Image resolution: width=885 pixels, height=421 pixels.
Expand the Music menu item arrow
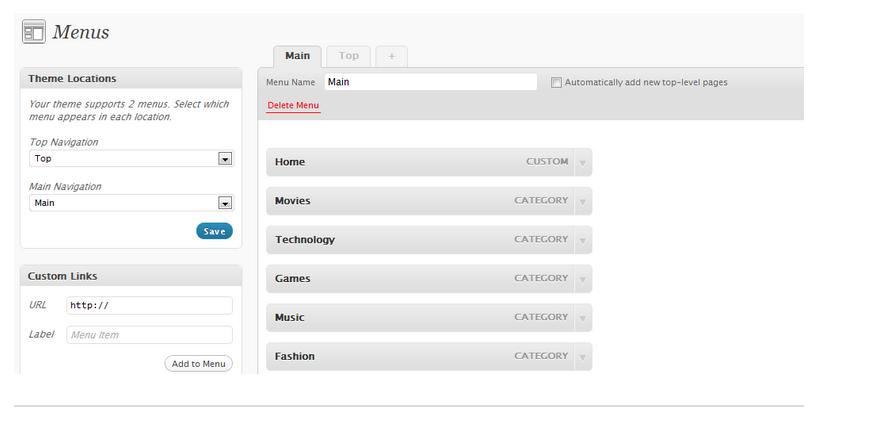click(583, 318)
